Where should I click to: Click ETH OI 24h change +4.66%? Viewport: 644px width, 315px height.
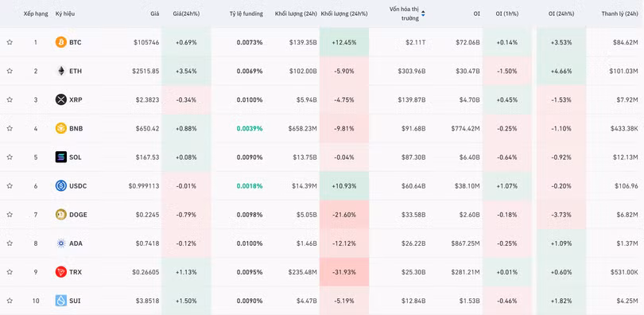coord(561,71)
